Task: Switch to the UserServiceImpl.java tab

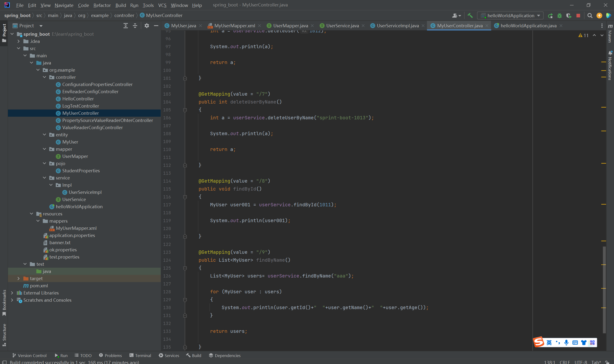Action: [397, 26]
